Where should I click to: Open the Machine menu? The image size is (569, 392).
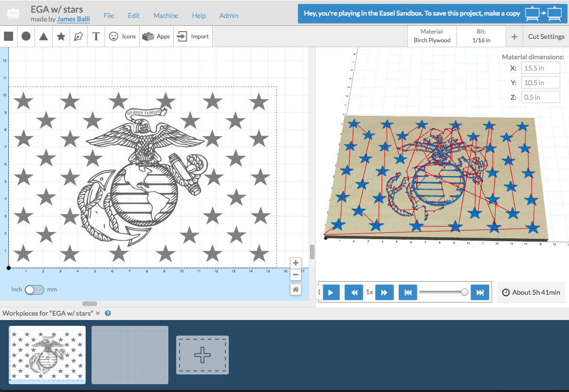[x=166, y=16]
